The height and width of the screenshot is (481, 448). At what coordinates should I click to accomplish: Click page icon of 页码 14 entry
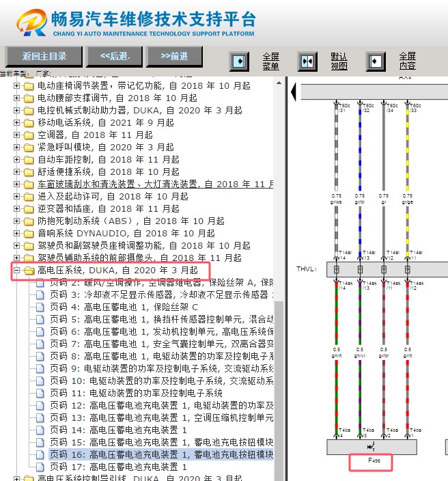point(40,430)
